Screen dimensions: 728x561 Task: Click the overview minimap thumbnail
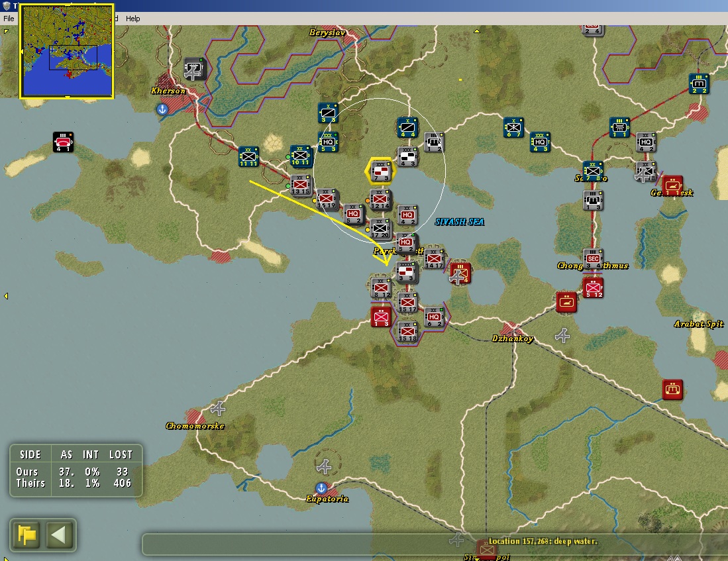tap(67, 51)
